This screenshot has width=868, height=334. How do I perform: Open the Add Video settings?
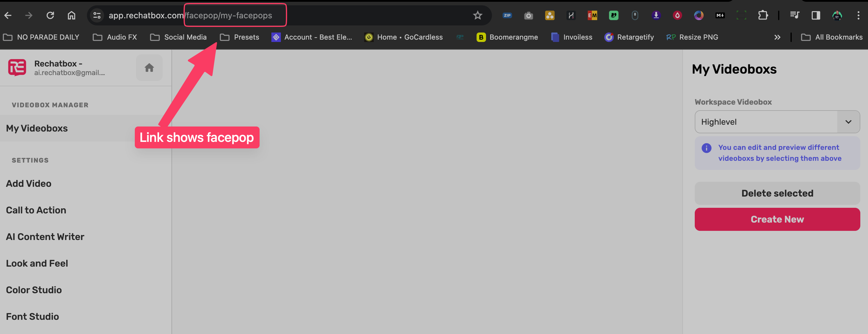click(x=29, y=183)
